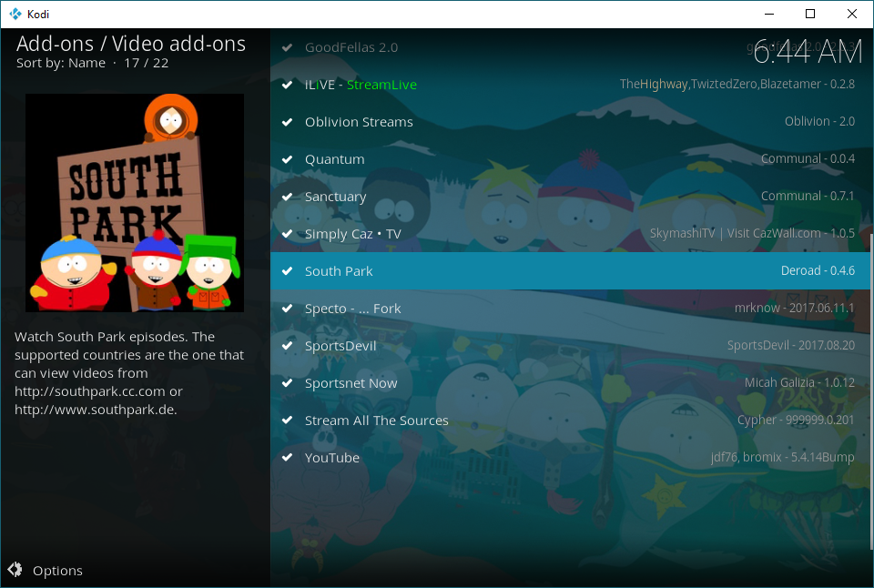Viewport: 874px width, 588px height.
Task: Click the checkmark beside Stream All The Sources
Action: pyautogui.click(x=287, y=421)
